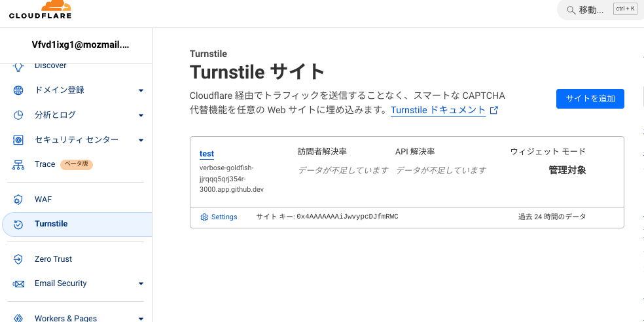Click external link icon beside Turnstile ドキュメント
Viewport: 644px width, 322px height.
pyautogui.click(x=494, y=110)
